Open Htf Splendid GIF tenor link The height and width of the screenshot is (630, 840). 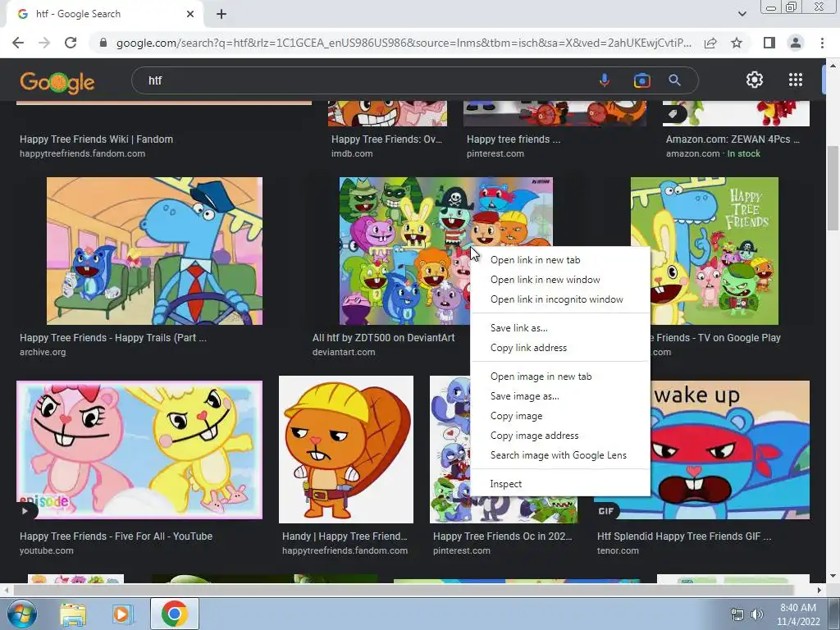[684, 536]
